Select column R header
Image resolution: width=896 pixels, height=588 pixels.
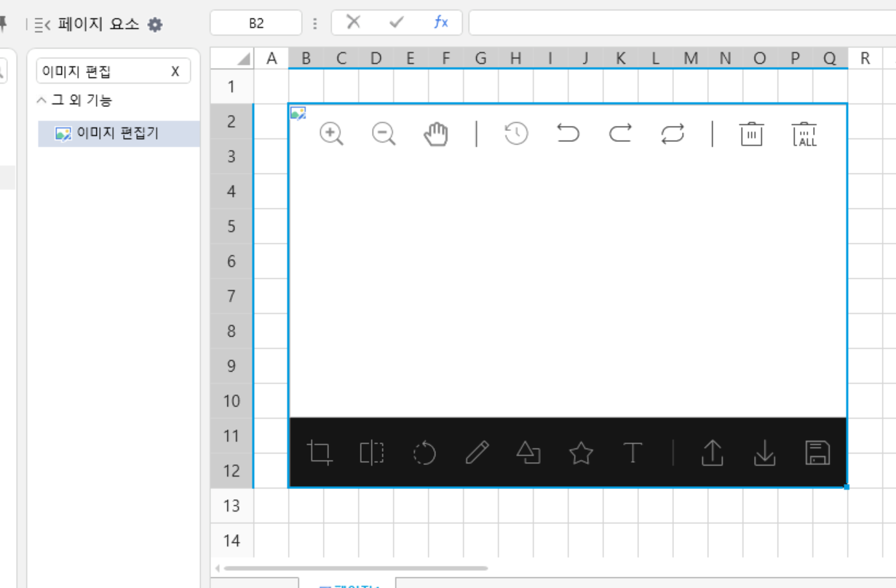pyautogui.click(x=865, y=59)
